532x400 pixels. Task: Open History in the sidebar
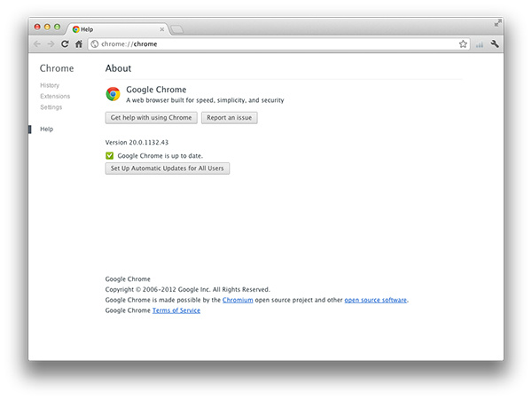point(50,85)
